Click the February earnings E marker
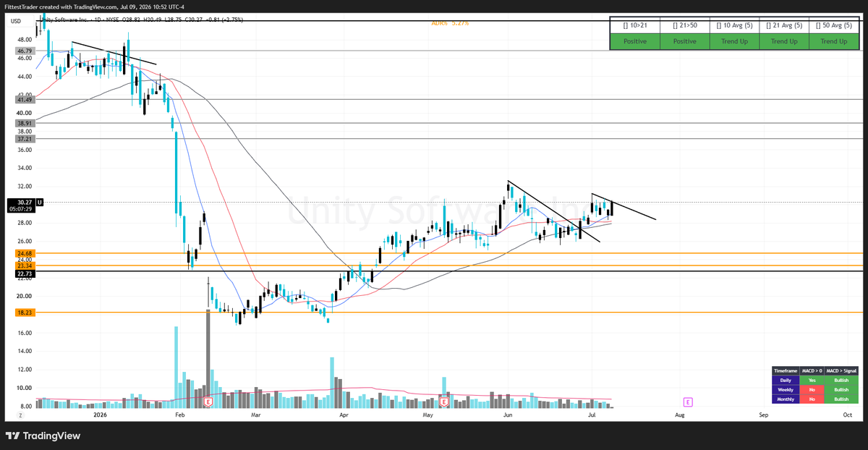This screenshot has width=868, height=450. 208,401
